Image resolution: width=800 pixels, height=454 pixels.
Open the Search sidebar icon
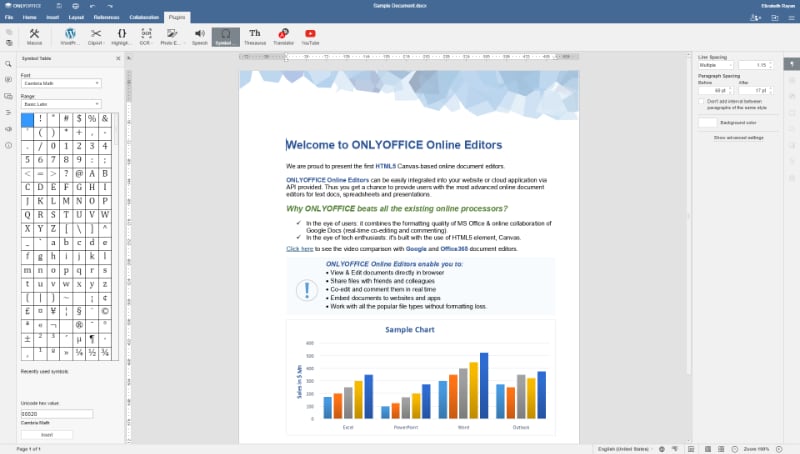coord(8,64)
